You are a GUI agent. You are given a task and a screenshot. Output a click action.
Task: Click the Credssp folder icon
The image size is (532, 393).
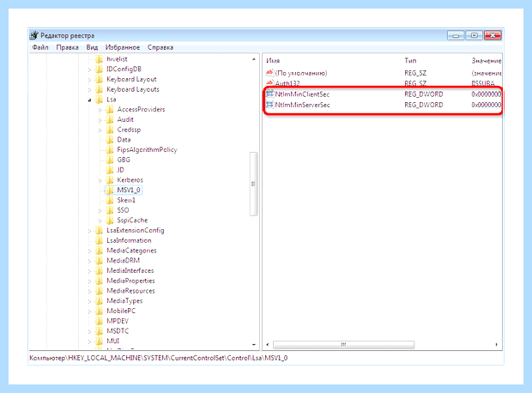[x=110, y=130]
